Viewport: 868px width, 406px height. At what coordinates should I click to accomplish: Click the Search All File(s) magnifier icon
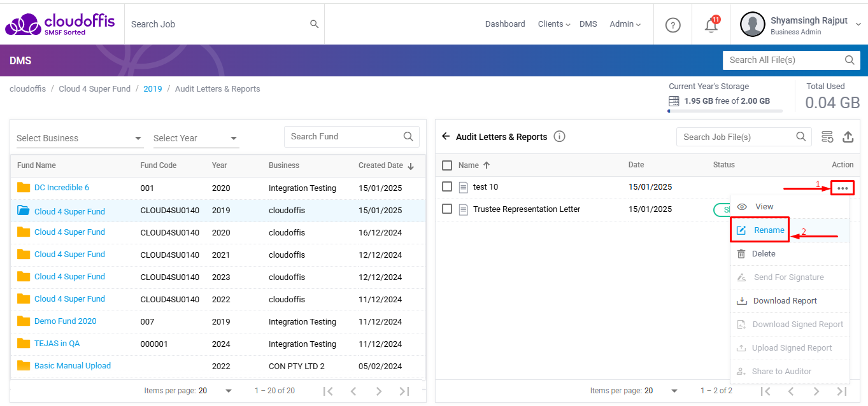pyautogui.click(x=850, y=60)
